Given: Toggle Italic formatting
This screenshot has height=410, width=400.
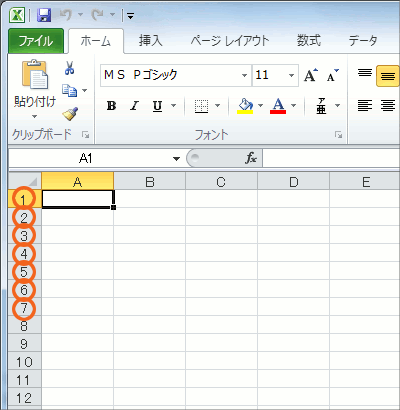Looking at the screenshot, I should 134,106.
